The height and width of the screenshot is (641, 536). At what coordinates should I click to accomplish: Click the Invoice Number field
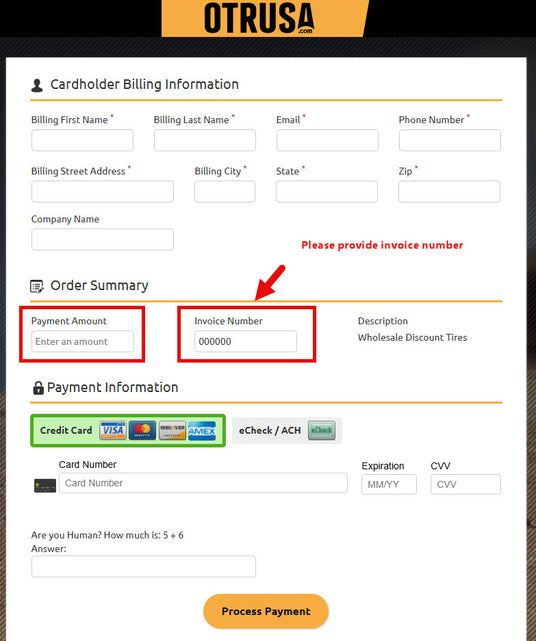click(x=246, y=341)
